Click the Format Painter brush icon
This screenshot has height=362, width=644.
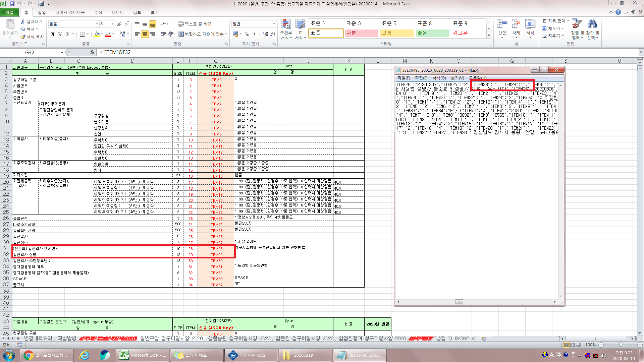click(x=23, y=37)
